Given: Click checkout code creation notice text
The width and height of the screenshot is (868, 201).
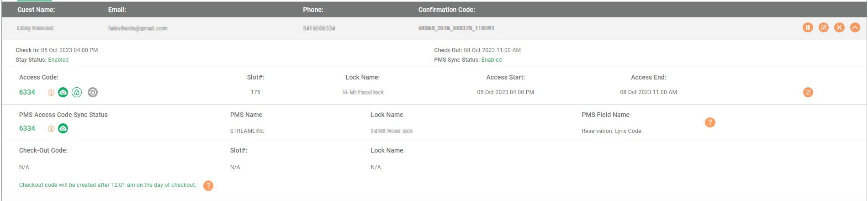Looking at the screenshot, I should 108,185.
